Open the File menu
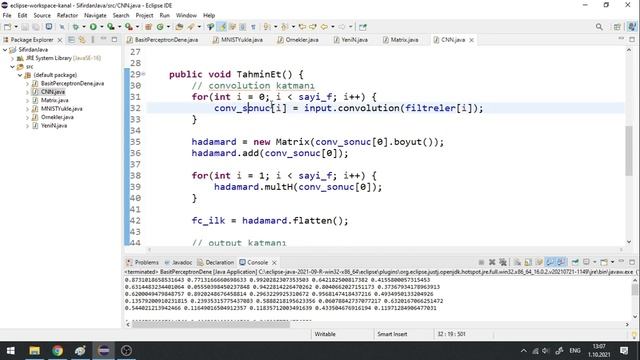This screenshot has width=640, height=360. click(7, 16)
